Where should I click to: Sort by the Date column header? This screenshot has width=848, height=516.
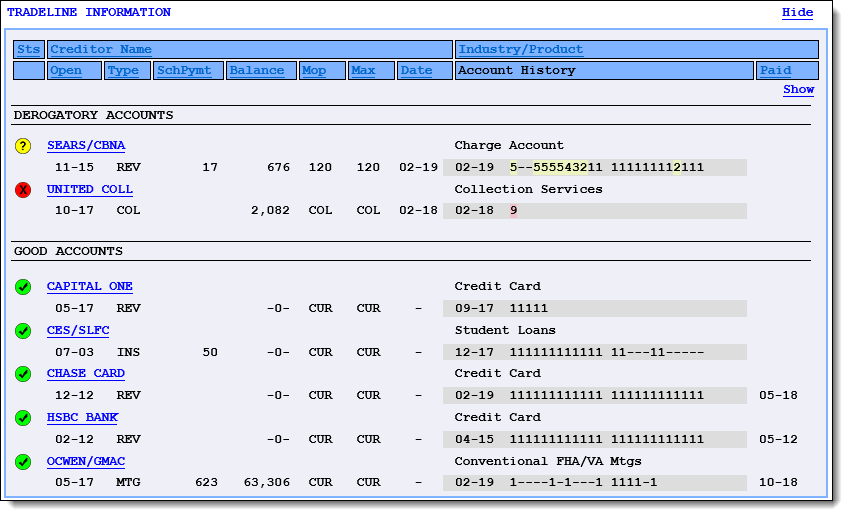[x=416, y=70]
